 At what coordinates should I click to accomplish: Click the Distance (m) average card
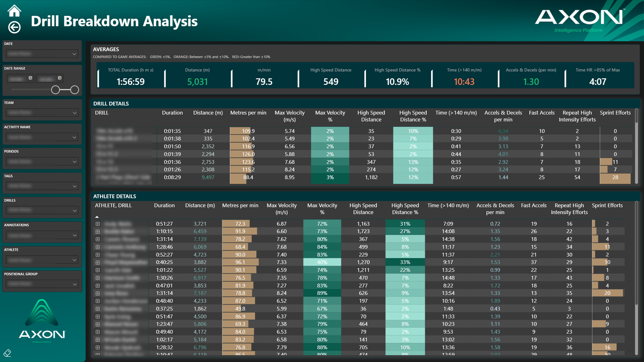point(197,77)
